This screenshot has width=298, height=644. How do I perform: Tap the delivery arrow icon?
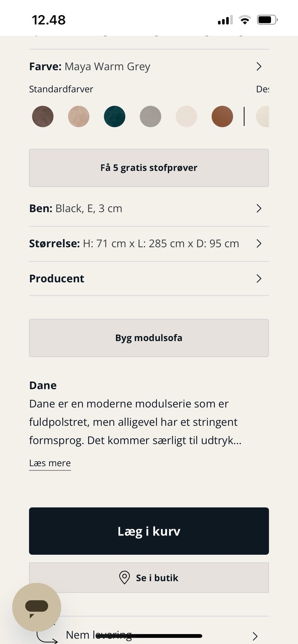[47, 635]
